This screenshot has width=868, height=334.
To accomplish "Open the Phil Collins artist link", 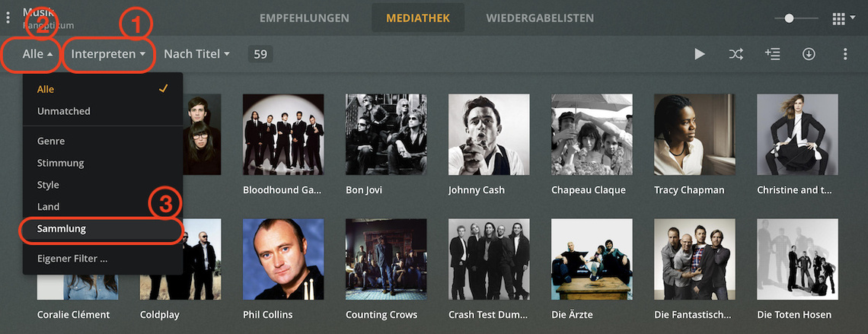I will click(267, 315).
